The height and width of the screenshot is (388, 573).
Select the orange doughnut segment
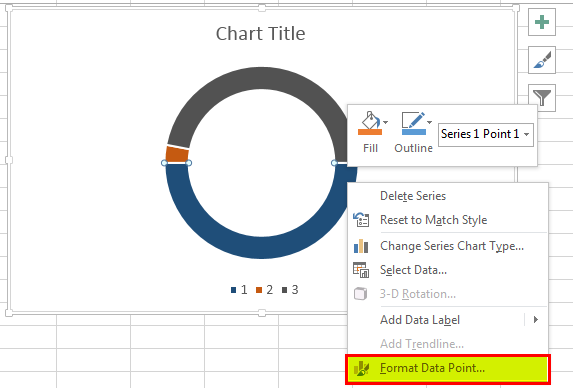177,154
